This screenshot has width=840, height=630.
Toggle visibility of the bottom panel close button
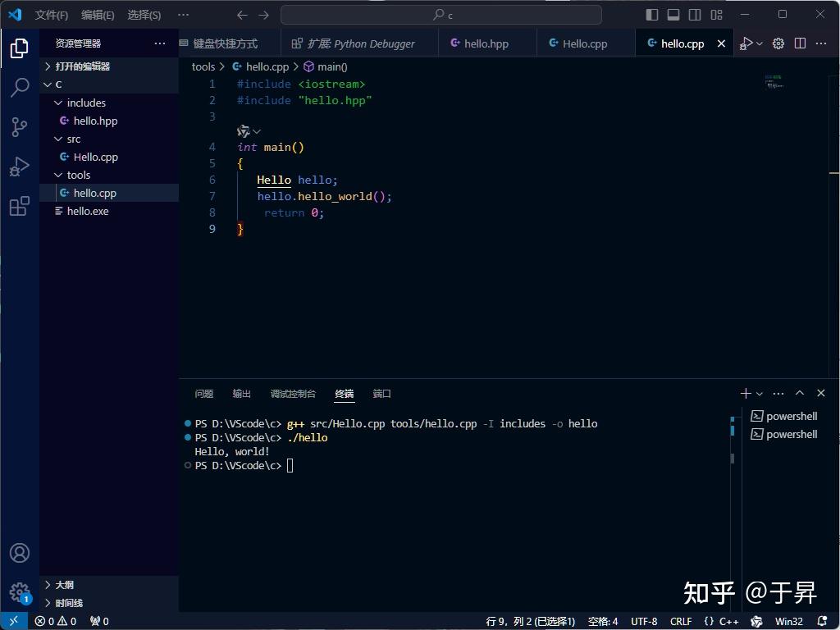(819, 393)
